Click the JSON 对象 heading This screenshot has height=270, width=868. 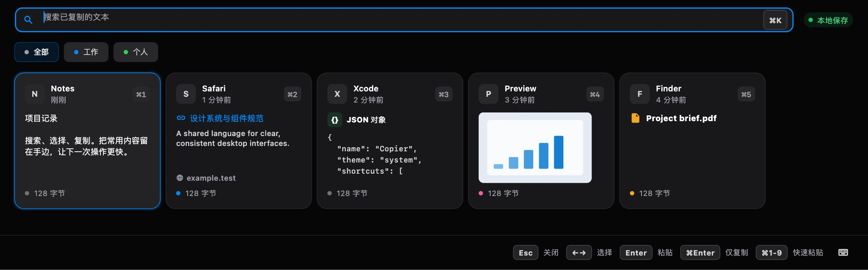pyautogui.click(x=366, y=120)
